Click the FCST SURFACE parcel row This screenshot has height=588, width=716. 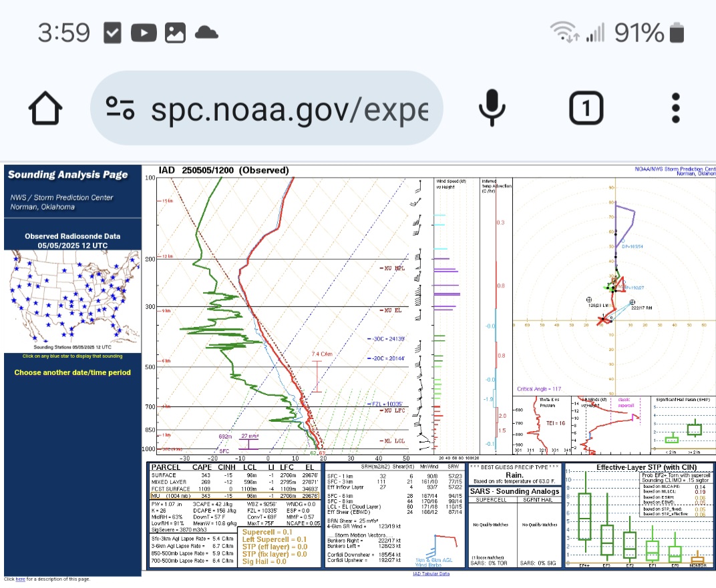(x=234, y=489)
